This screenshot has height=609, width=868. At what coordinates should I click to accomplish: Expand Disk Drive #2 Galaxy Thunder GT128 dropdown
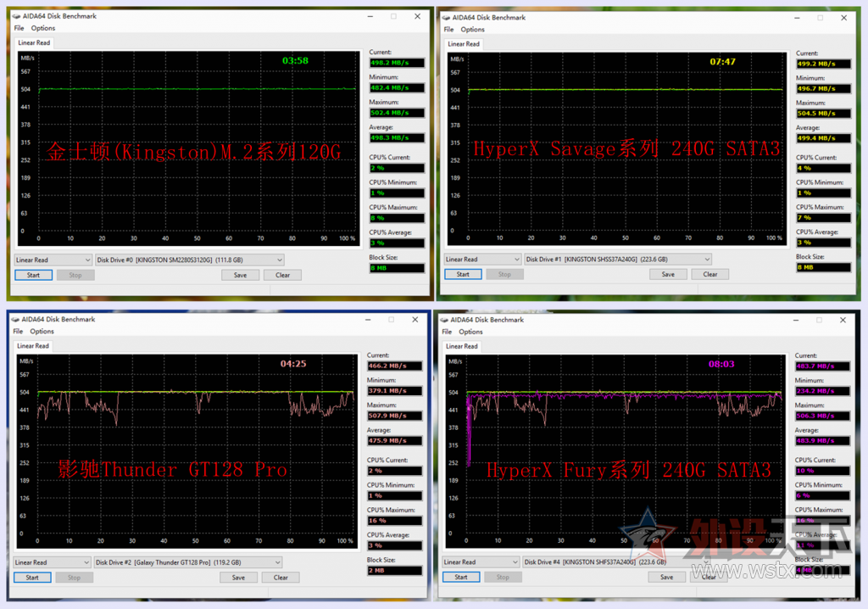click(x=188, y=562)
